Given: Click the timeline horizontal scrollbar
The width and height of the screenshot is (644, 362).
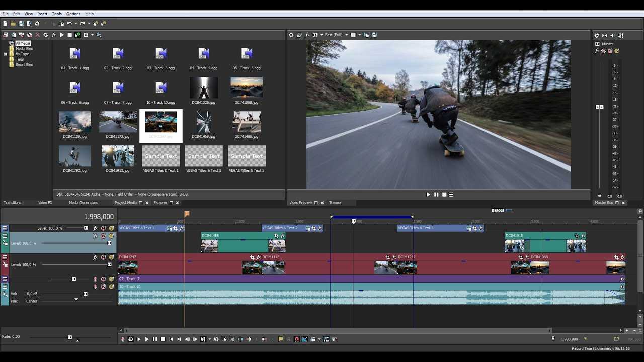Looking at the screenshot, I should [338, 330].
